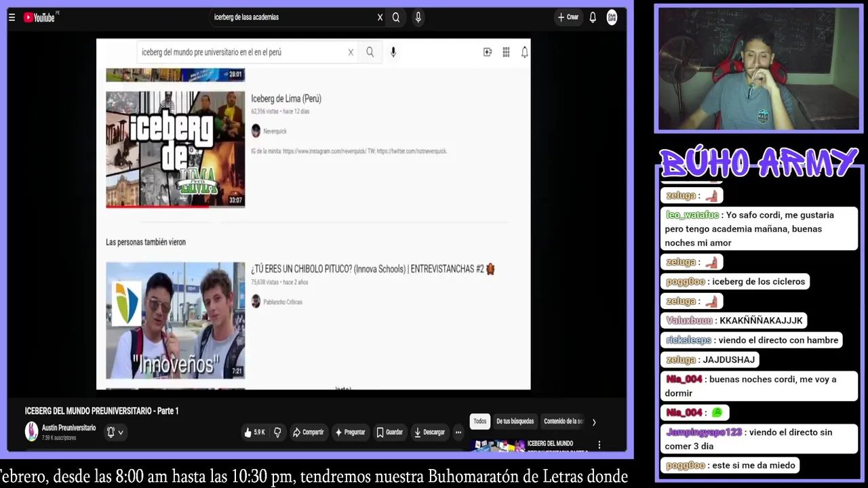Screen dimensions: 868x488
Task: Click the streamer webcam feed
Action: pyautogui.click(x=758, y=68)
